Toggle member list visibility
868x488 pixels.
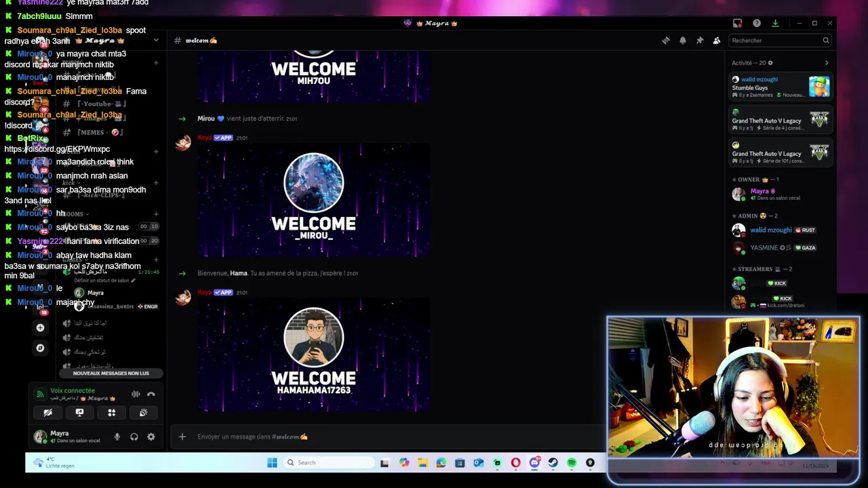coord(717,41)
